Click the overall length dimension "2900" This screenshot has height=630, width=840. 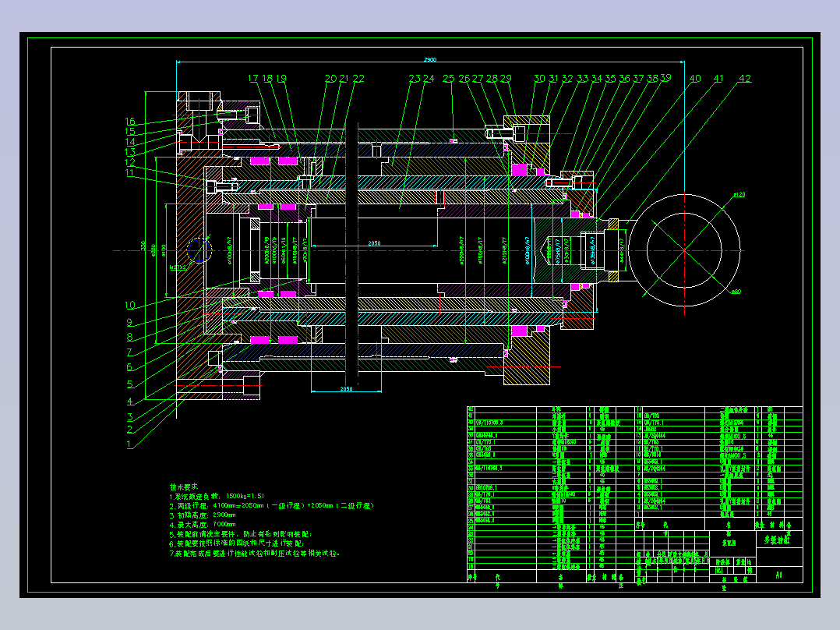click(430, 59)
